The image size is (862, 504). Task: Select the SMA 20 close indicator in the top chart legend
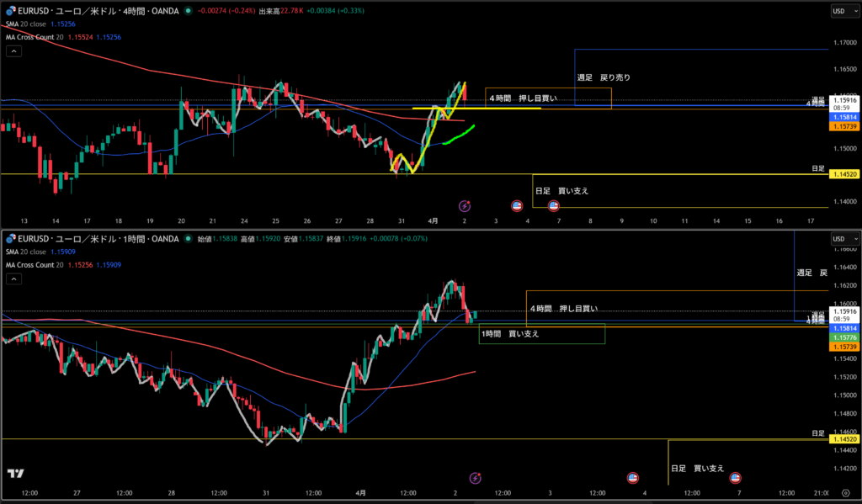(32, 25)
